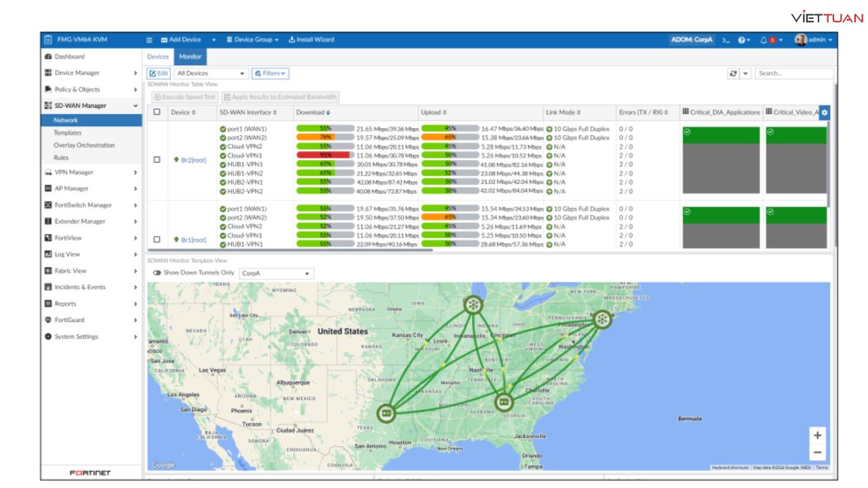This screenshot has height=488, width=868.
Task: Click the table refresh icon
Action: (734, 73)
